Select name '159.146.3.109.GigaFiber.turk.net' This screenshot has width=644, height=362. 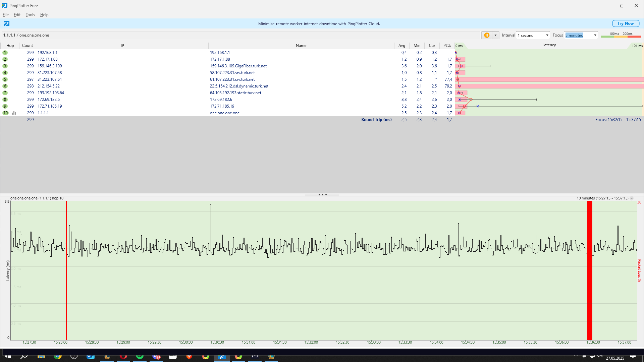click(238, 66)
